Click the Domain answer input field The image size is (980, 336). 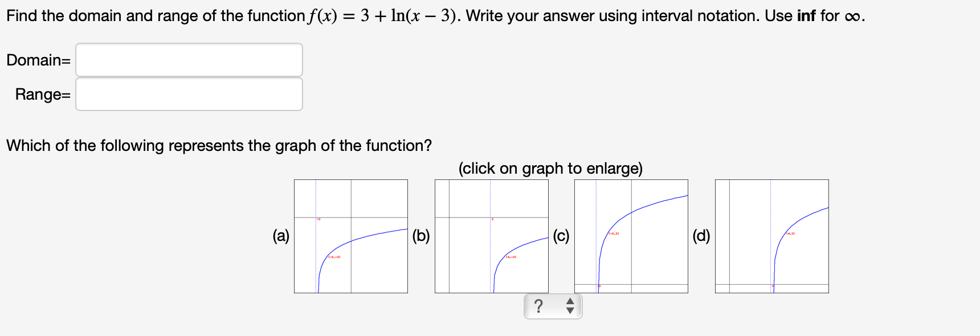click(x=189, y=60)
